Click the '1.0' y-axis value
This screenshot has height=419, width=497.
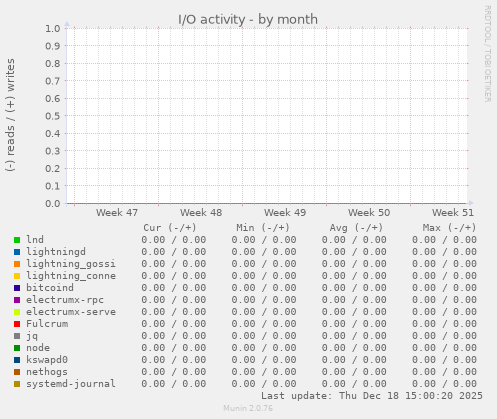click(53, 28)
